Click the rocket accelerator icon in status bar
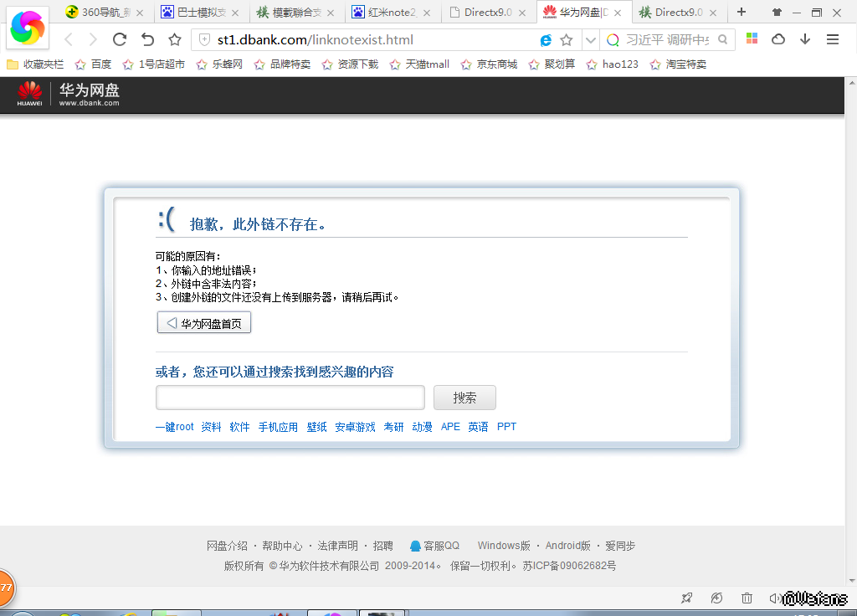Viewport: 857px width, 616px height. coord(687,598)
